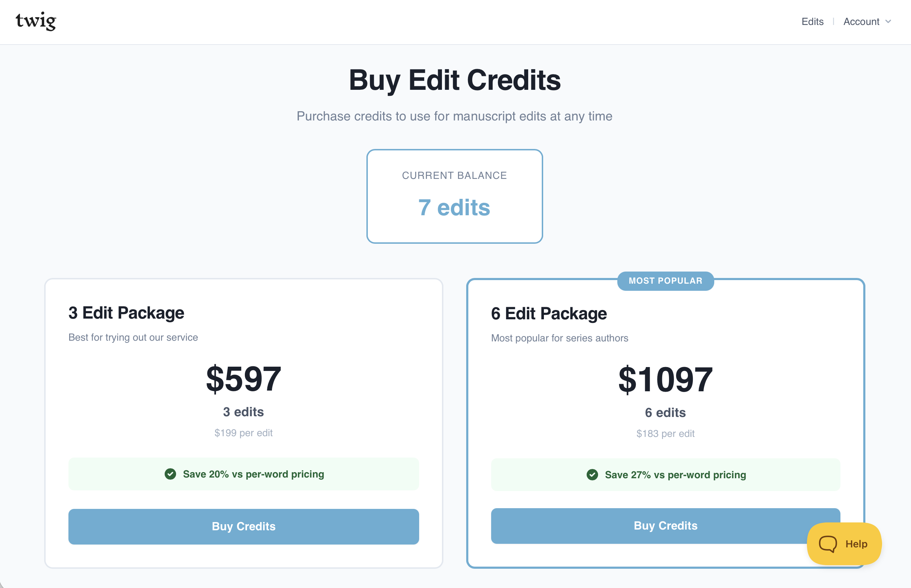The image size is (911, 588).
Task: Click the green checkmark beside Save 27%
Action: 592,475
